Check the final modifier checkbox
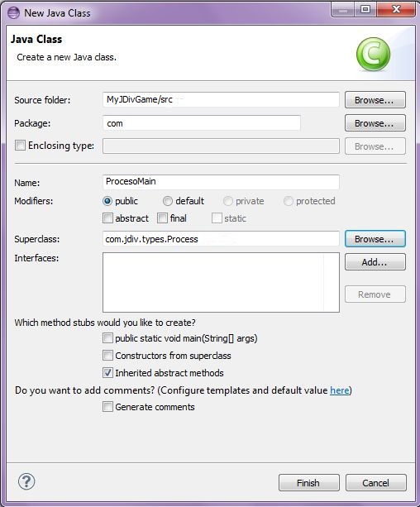Screen dimensions: 420x507 (162, 218)
